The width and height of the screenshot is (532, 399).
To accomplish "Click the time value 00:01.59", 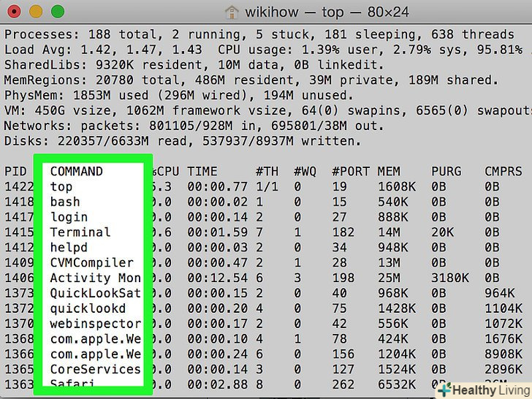I will [x=218, y=232].
